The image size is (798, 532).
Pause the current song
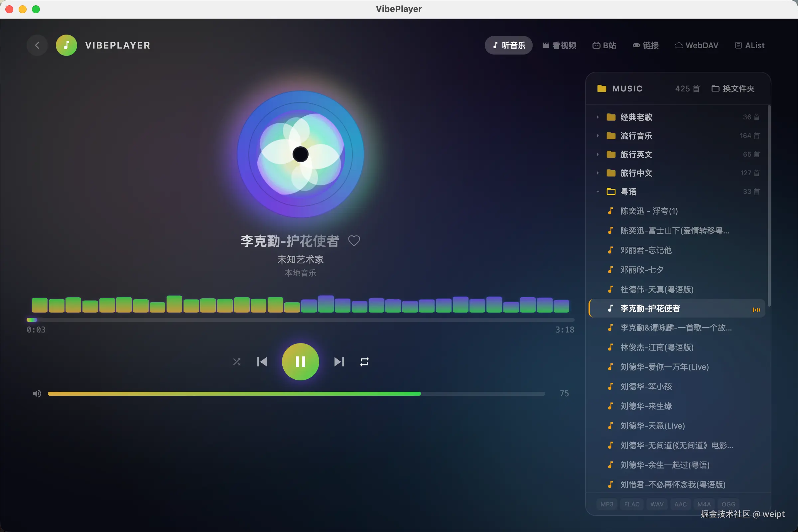pyautogui.click(x=300, y=362)
